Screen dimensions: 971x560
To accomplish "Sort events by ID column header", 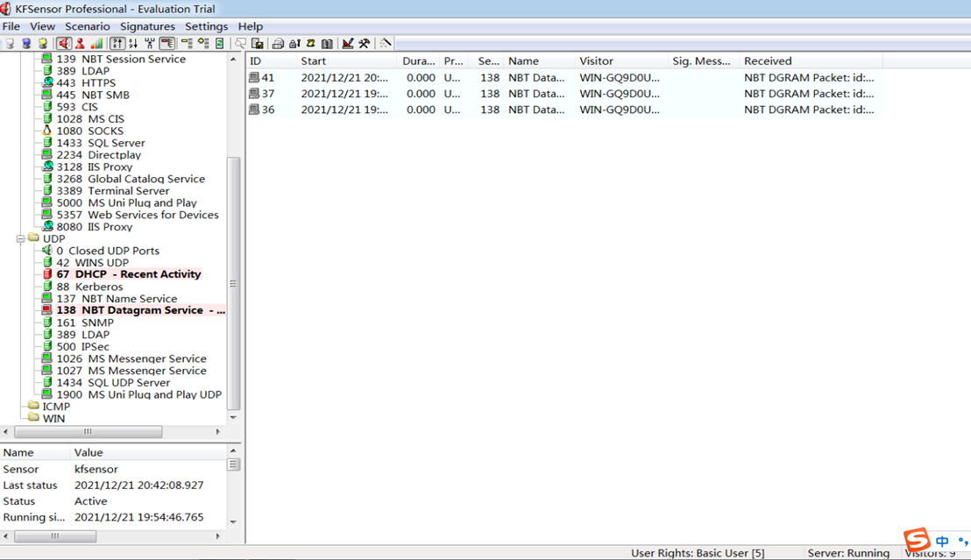I will tap(272, 60).
